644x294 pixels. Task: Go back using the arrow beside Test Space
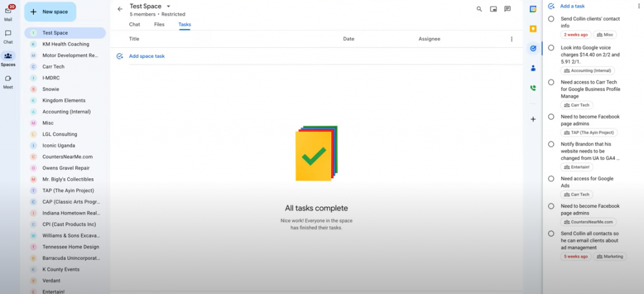click(x=120, y=9)
